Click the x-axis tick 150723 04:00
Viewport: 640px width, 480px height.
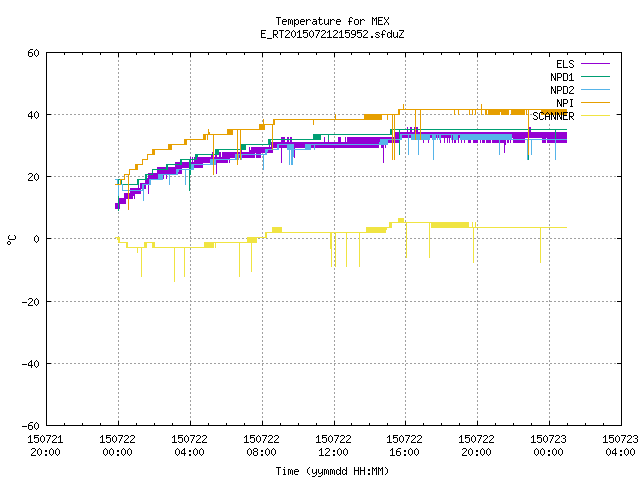tap(620, 446)
